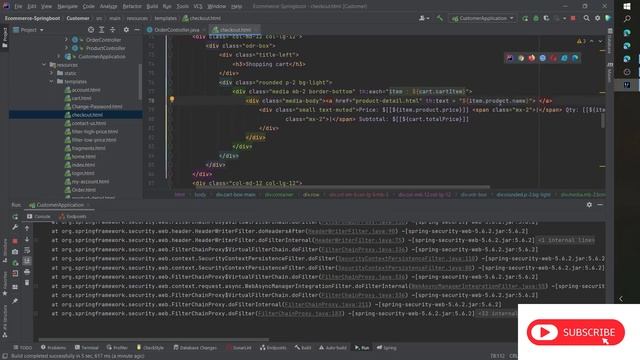Viewport: 640px width, 360px height.
Task: Open the Problems tool window
Action: 53,348
